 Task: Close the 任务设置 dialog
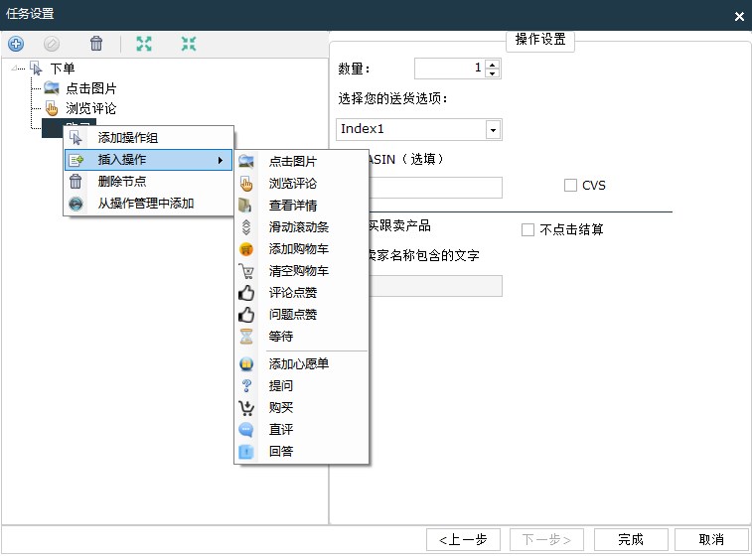739,16
